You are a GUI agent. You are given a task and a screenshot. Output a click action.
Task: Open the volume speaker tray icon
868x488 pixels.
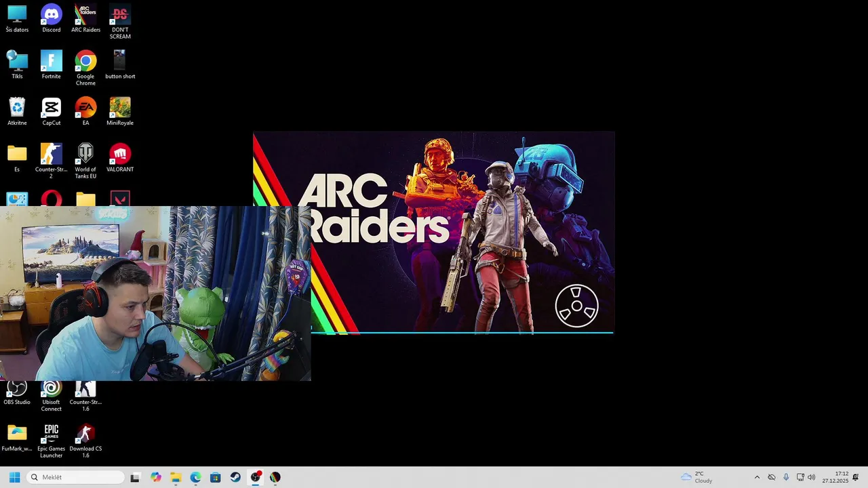tap(812, 477)
